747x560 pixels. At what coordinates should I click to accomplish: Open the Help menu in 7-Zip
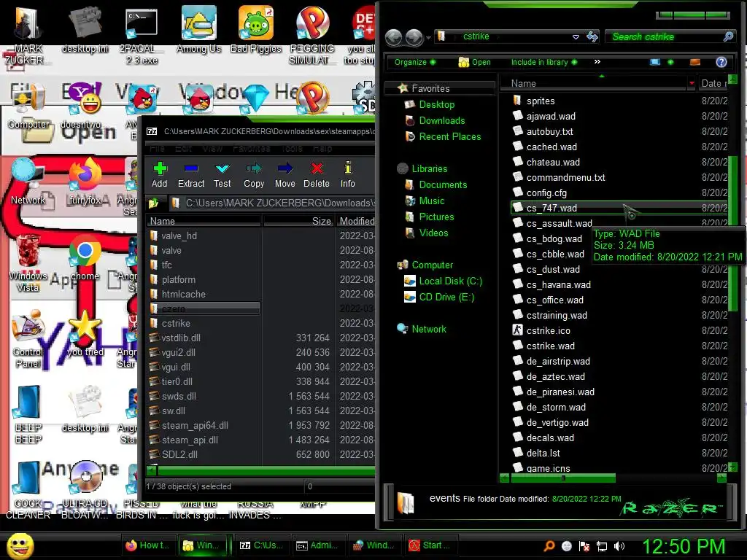322,149
